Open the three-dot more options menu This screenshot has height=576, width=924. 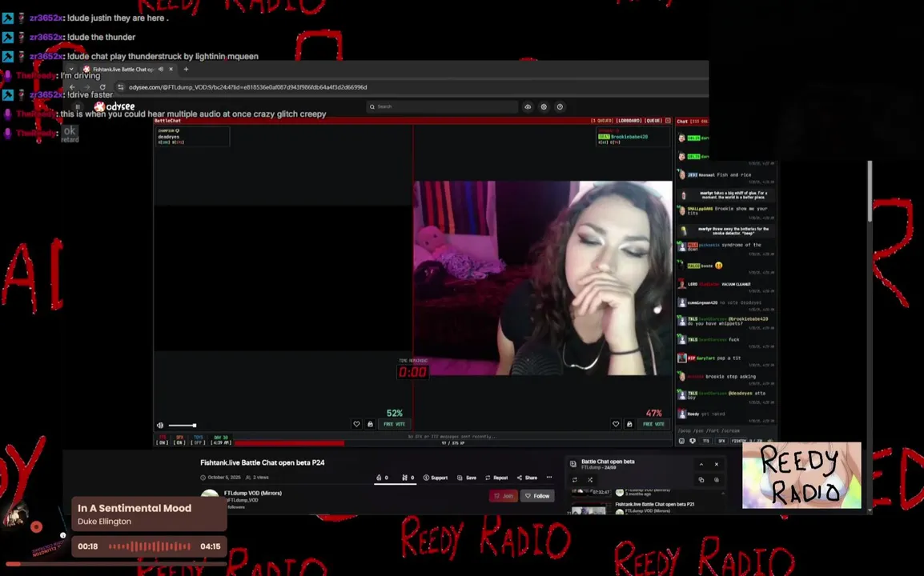click(x=549, y=478)
